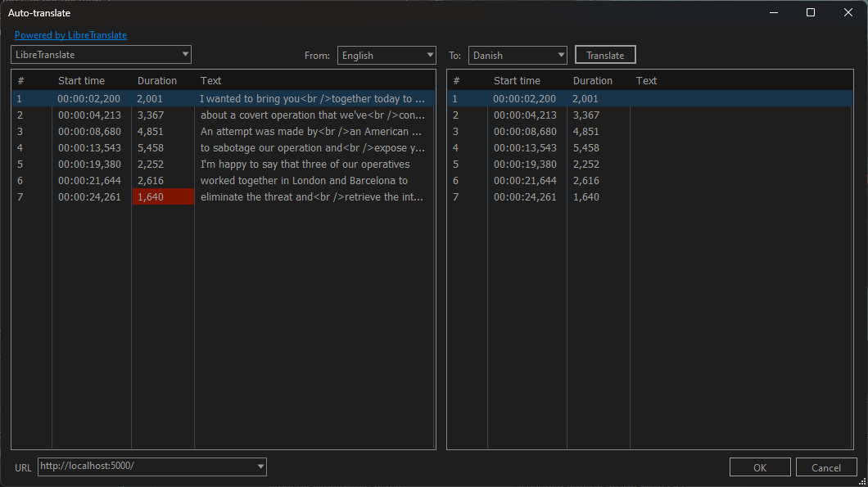The image size is (868, 487).
Task: Select row 7 starting at 00:00:24,261
Action: (246, 196)
